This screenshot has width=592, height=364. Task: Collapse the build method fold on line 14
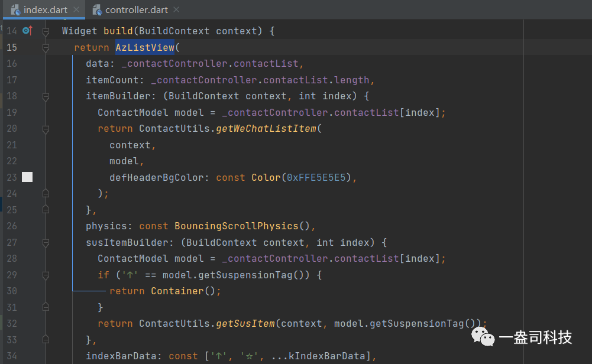point(46,31)
